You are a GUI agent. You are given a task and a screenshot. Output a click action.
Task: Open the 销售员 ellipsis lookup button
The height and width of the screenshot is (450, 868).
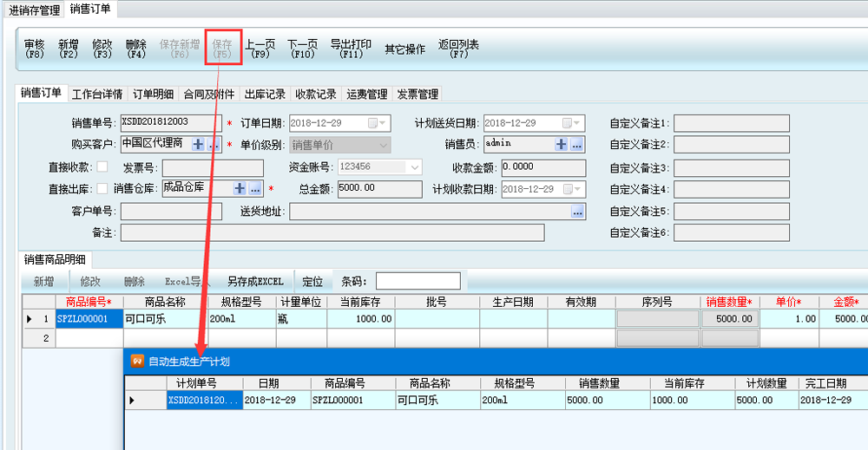[x=576, y=144]
